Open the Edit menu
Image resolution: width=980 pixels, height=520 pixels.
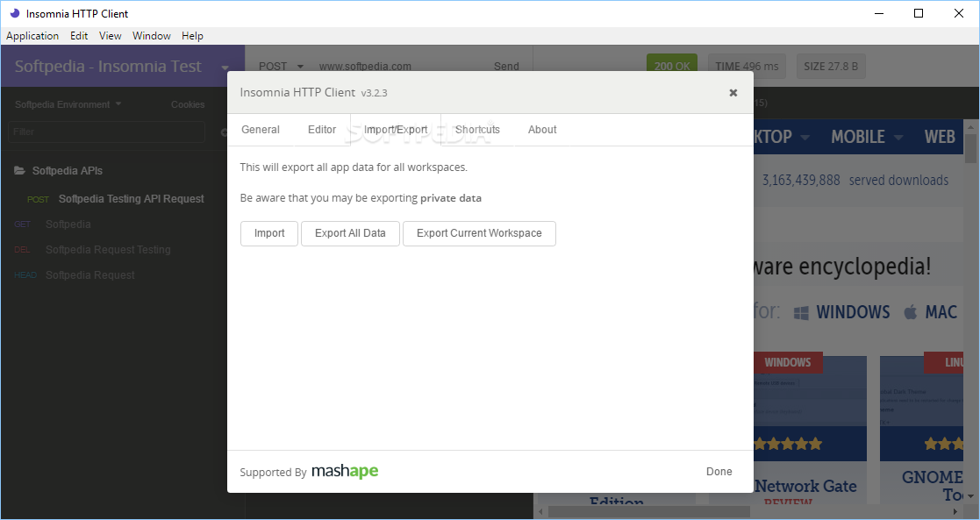point(79,36)
